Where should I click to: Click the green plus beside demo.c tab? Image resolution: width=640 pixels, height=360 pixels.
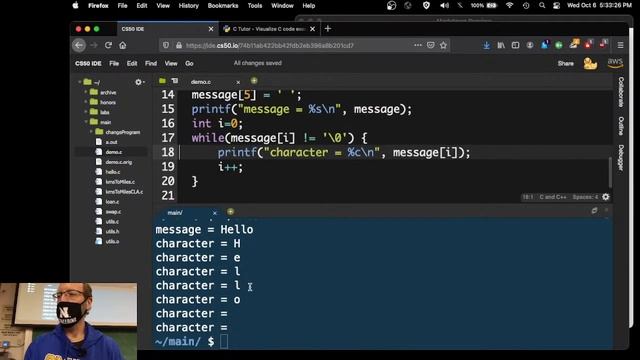(x=254, y=81)
